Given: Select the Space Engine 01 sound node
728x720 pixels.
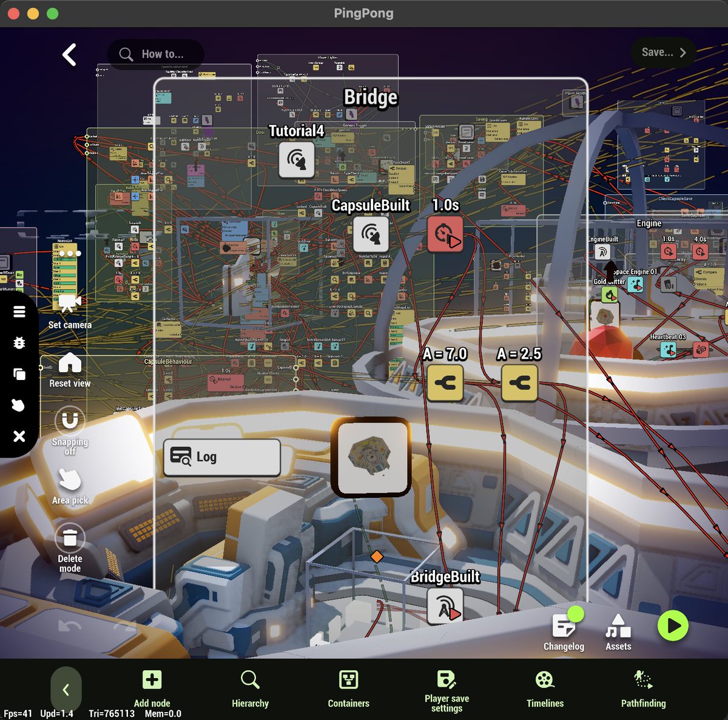Looking at the screenshot, I should (635, 284).
